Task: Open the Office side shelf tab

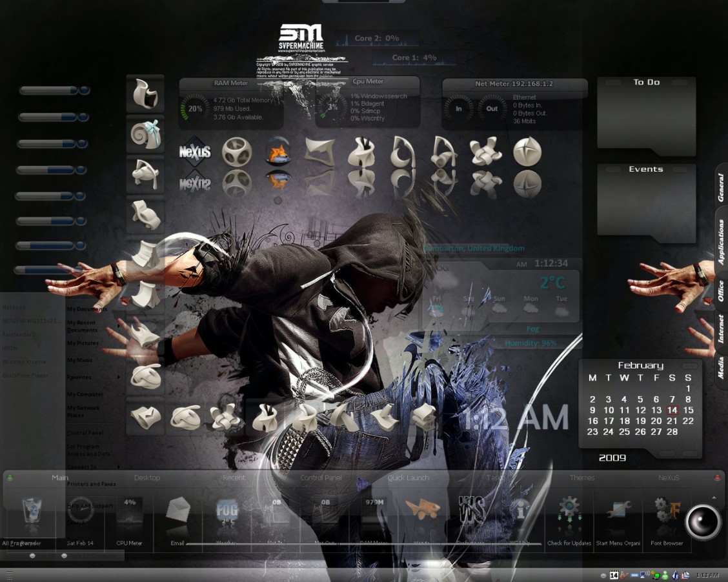Action: [720, 290]
